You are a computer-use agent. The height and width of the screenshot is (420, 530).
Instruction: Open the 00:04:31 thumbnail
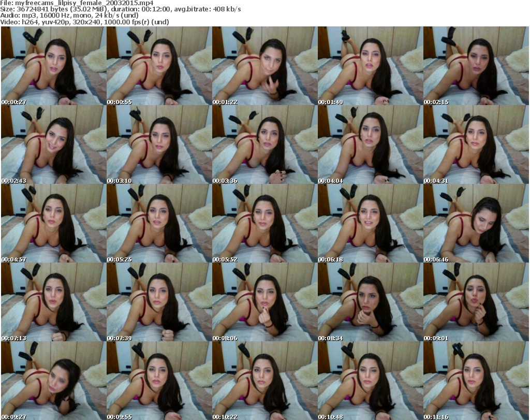pyautogui.click(x=476, y=144)
